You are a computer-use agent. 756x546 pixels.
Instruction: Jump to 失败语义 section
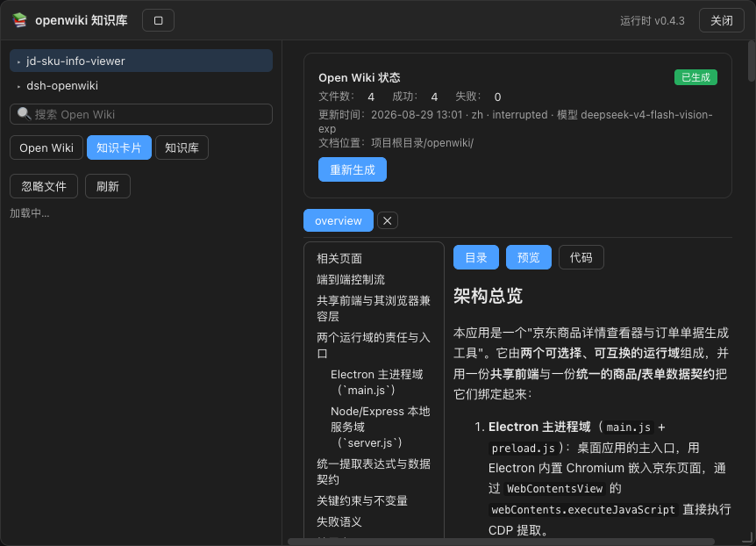[x=339, y=522]
